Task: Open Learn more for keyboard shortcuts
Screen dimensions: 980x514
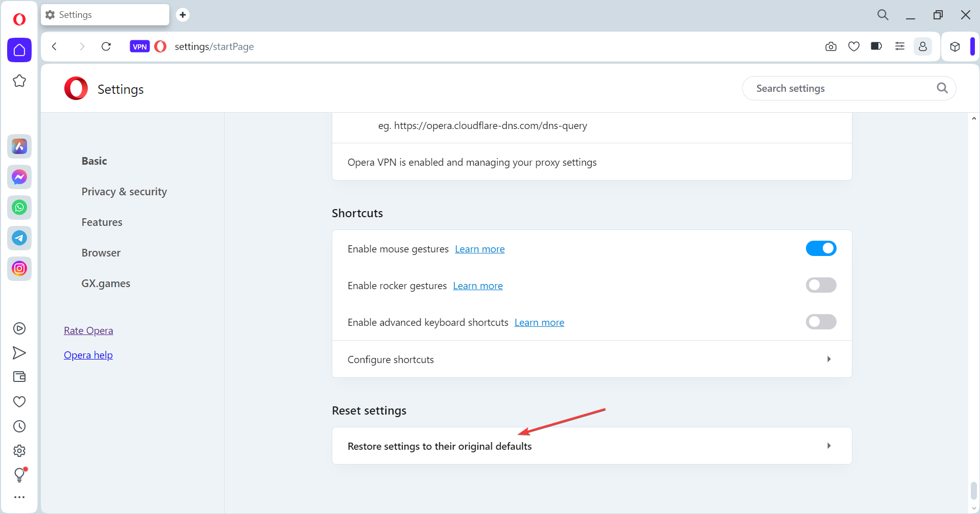Action: [539, 322]
